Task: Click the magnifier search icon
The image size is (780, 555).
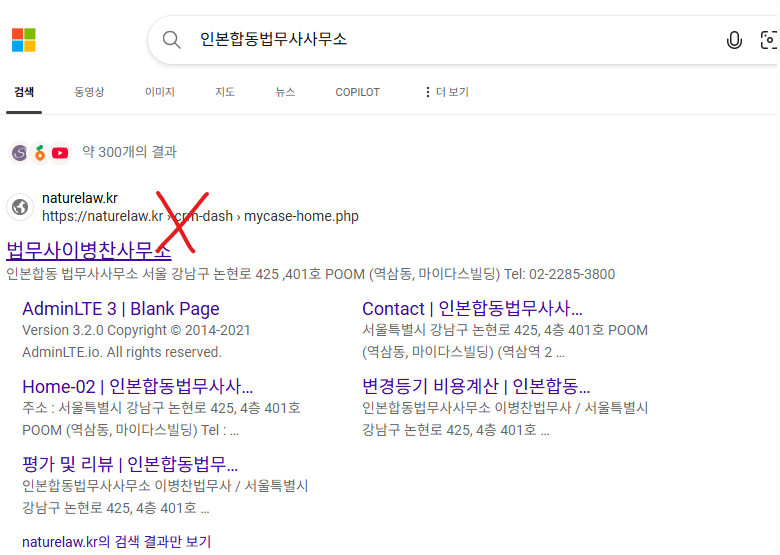Action: click(172, 39)
